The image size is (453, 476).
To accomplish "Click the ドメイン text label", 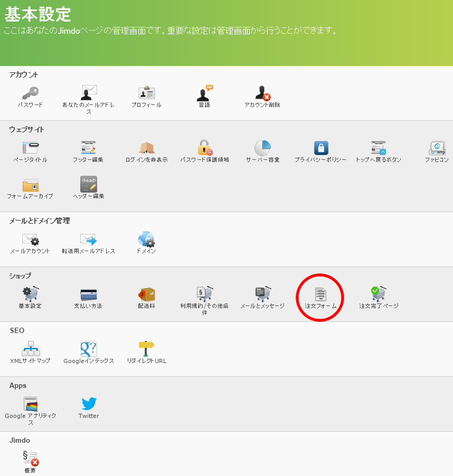I will tap(146, 251).
